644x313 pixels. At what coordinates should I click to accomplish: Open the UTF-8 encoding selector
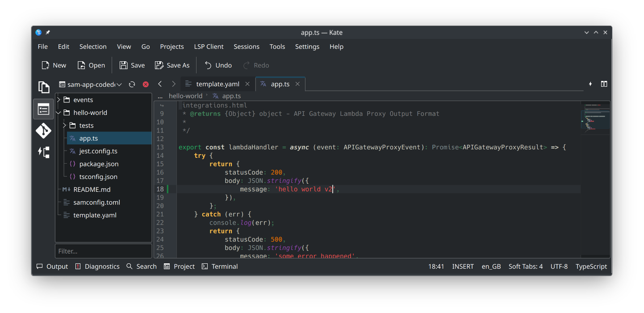point(559,266)
